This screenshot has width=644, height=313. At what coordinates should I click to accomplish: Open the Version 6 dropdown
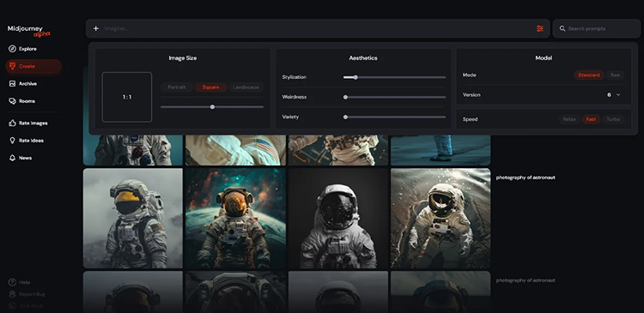[614, 95]
